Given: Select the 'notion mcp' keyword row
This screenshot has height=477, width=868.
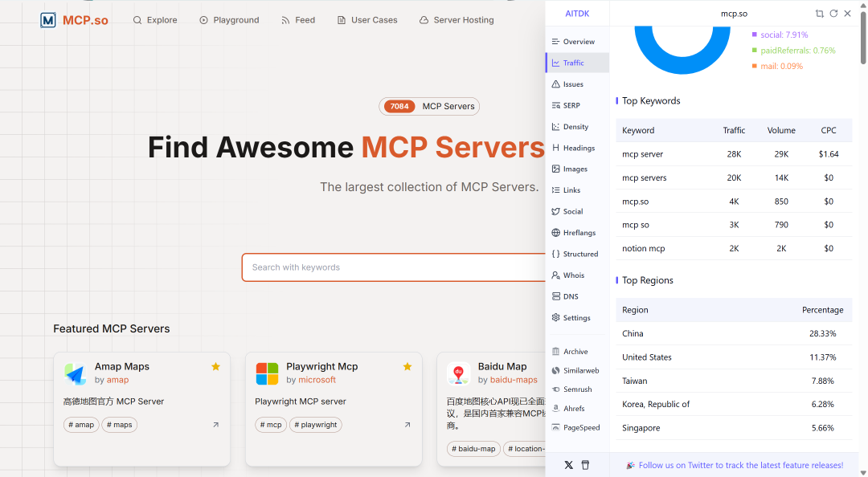Looking at the screenshot, I should pyautogui.click(x=734, y=248).
